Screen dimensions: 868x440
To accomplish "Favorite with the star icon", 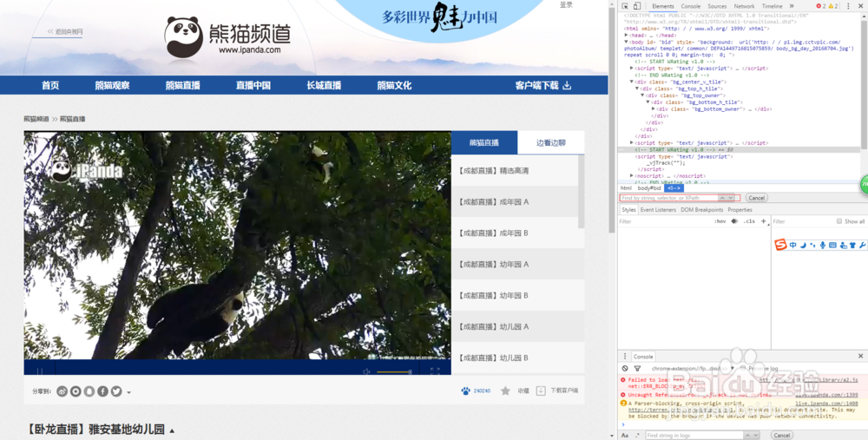I will pyautogui.click(x=505, y=391).
